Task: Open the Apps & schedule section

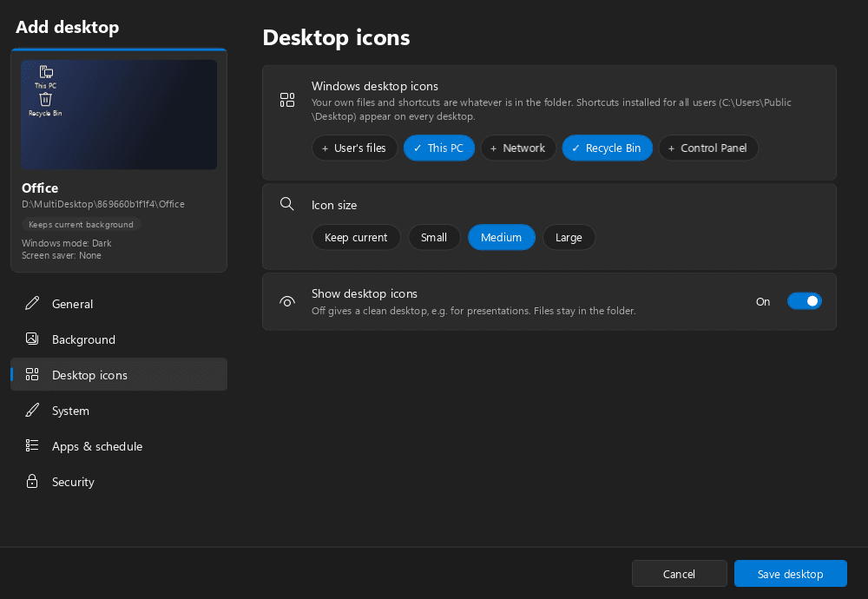Action: click(119, 446)
